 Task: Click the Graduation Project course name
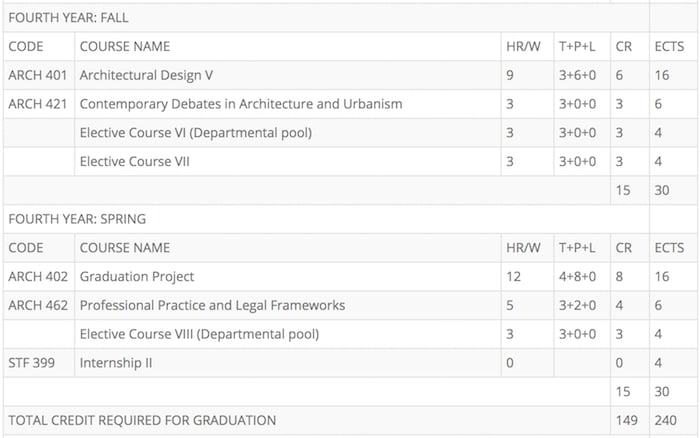(x=137, y=276)
